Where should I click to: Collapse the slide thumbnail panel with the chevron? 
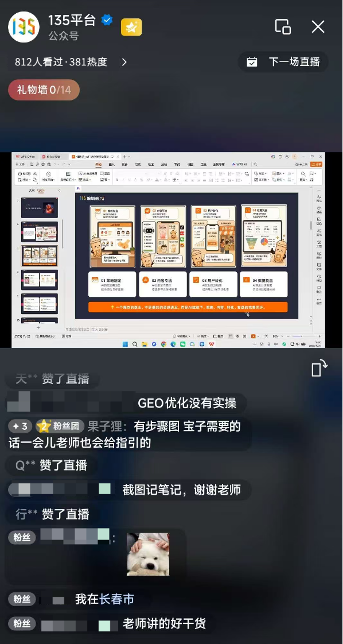coord(59,190)
